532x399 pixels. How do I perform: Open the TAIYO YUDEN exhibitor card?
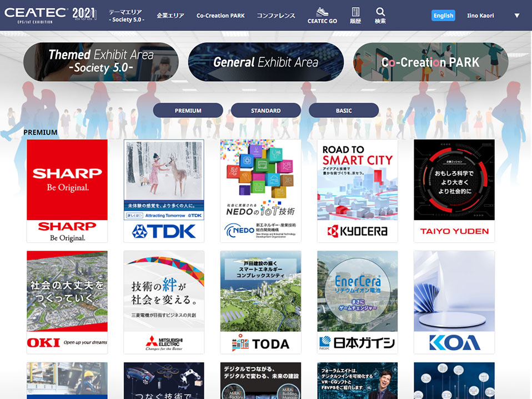click(x=454, y=191)
